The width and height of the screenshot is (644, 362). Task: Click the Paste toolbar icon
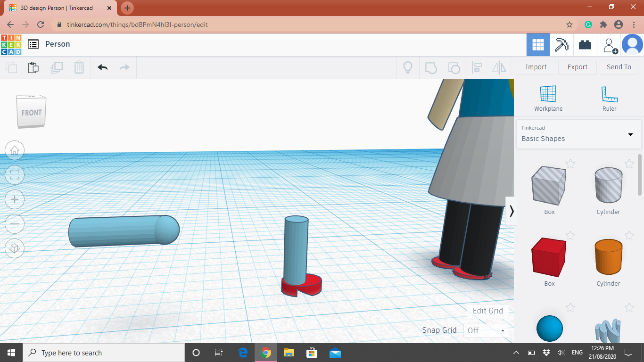tap(33, 67)
